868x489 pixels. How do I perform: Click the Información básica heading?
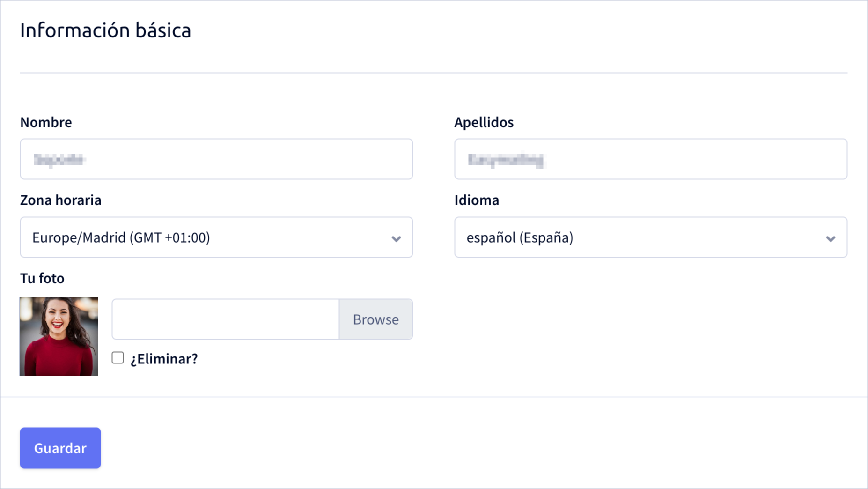(105, 30)
